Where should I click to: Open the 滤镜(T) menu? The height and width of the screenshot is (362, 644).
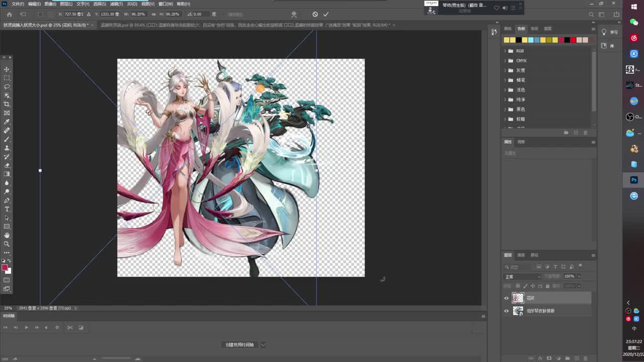tap(116, 4)
